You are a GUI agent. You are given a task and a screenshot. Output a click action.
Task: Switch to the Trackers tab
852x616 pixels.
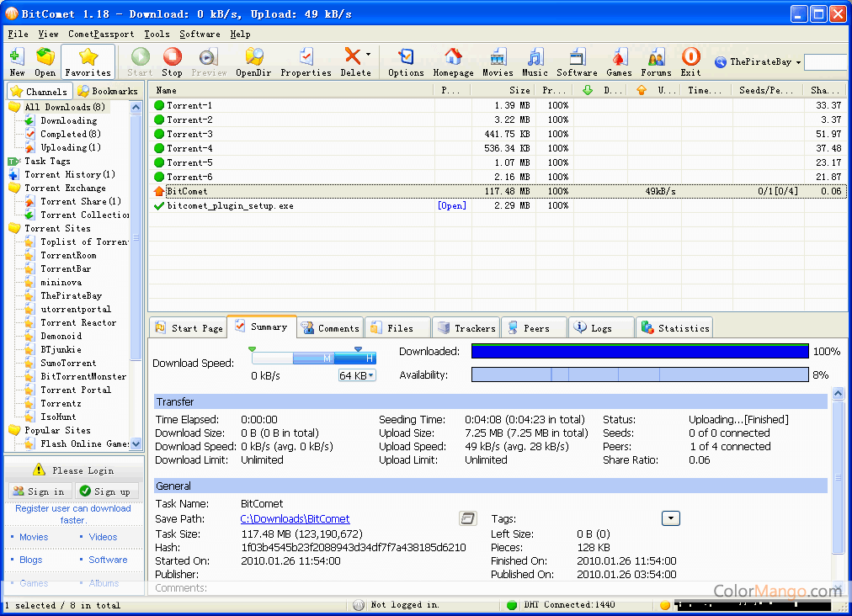point(466,328)
